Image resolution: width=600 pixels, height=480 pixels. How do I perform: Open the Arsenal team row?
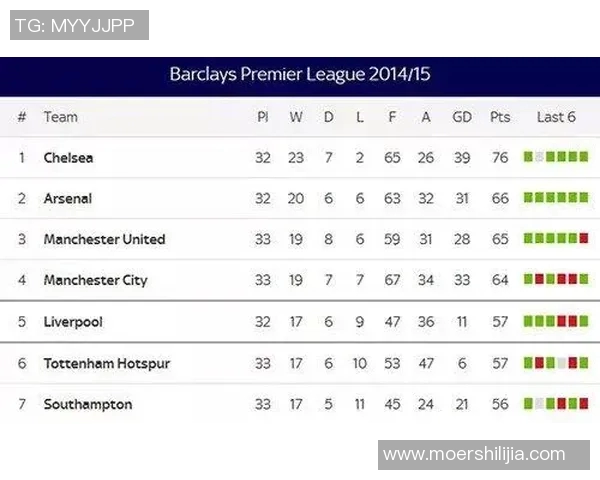tap(68, 199)
